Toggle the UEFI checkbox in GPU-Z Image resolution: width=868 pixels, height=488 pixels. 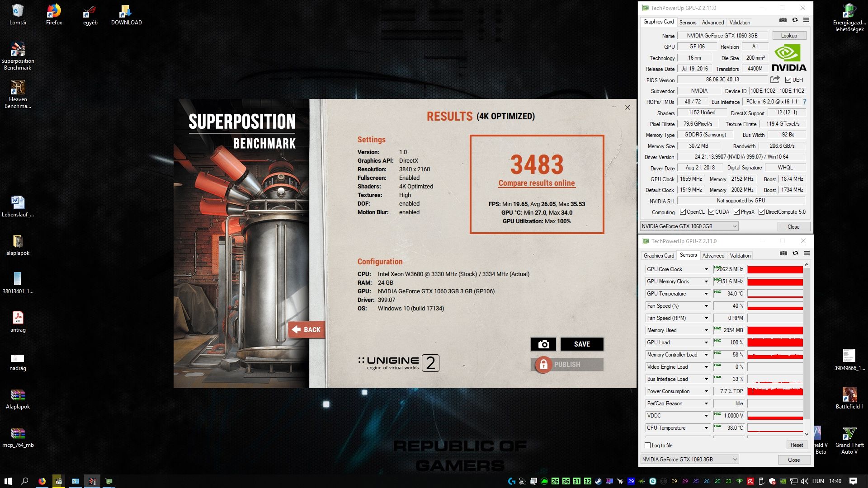coord(788,80)
